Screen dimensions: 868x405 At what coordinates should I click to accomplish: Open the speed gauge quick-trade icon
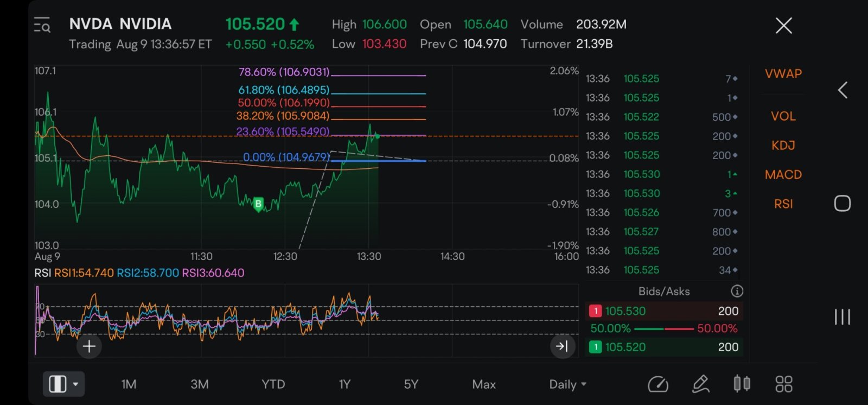click(658, 384)
